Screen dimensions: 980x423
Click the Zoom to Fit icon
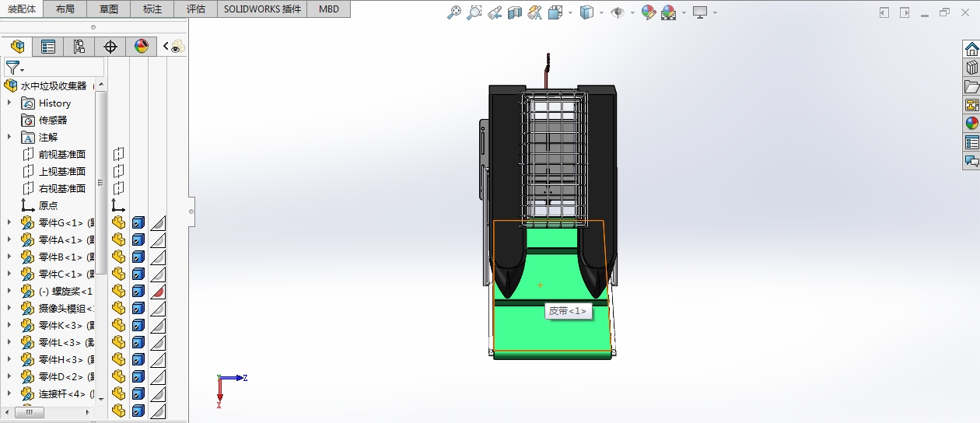click(454, 12)
